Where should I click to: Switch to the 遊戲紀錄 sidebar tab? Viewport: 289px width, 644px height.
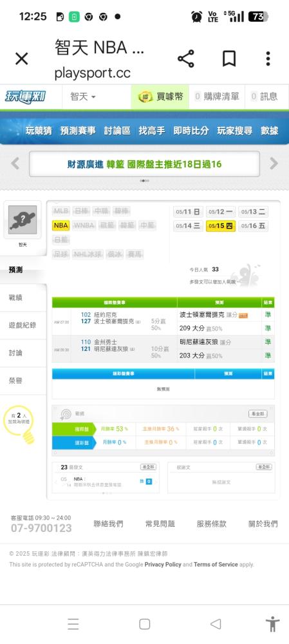point(23,325)
